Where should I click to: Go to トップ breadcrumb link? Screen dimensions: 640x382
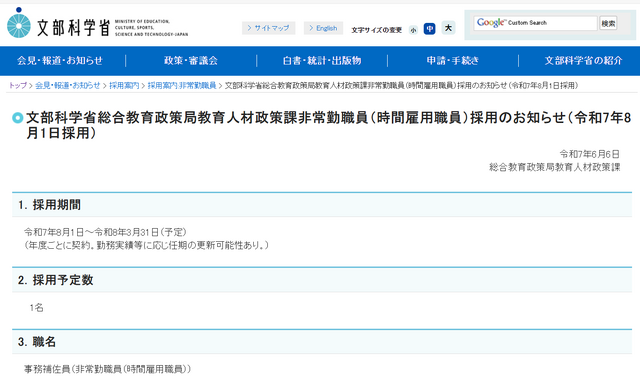18,85
